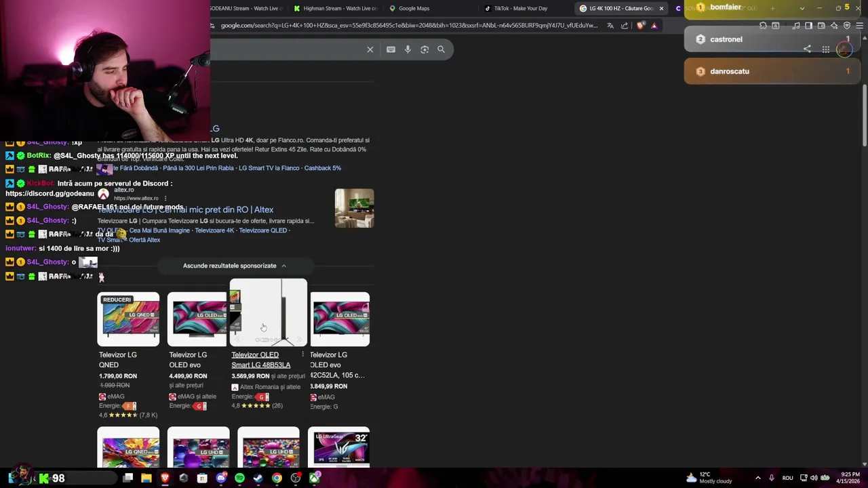
Task: Collapse sponsored results with Ascunde rezultatele sponsorizate
Action: tap(235, 266)
